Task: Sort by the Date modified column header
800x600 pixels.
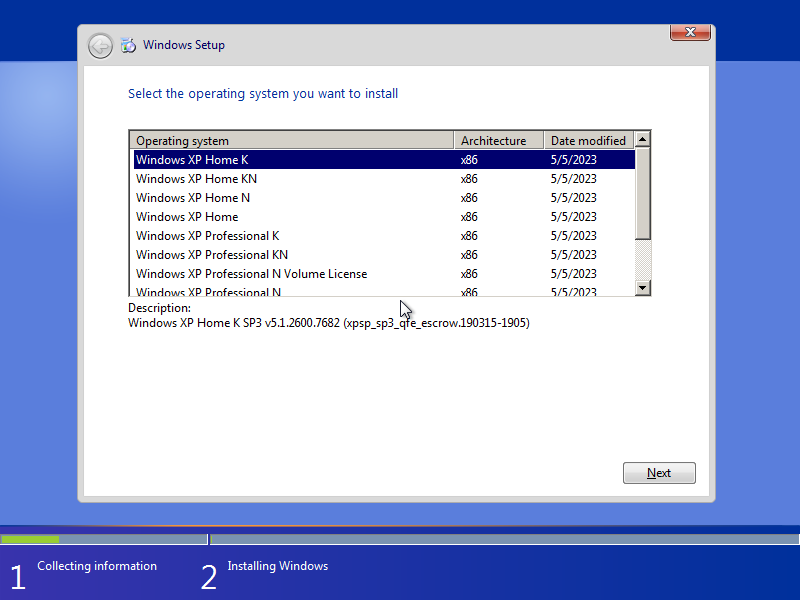Action: point(588,140)
